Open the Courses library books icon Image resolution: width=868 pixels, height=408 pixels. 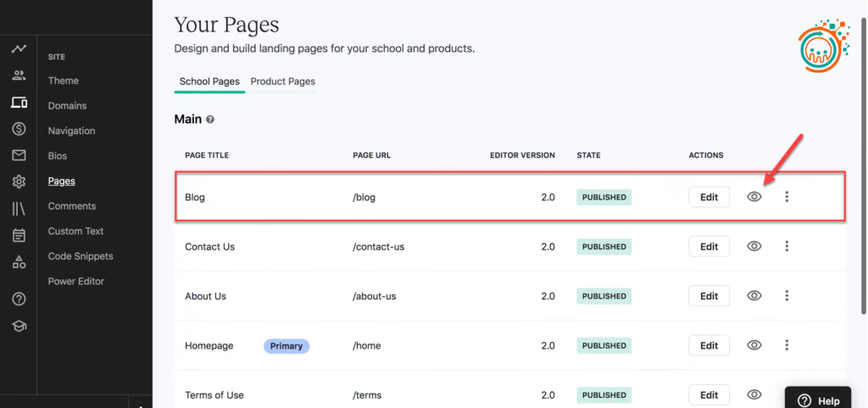pos(19,209)
